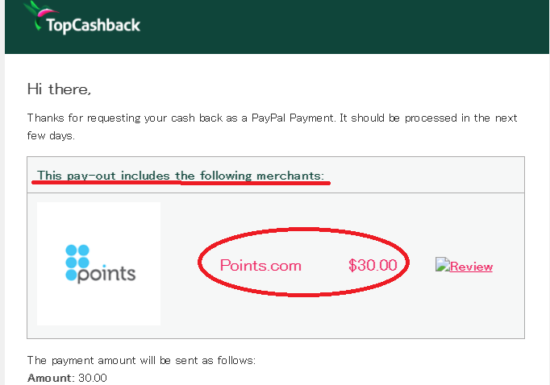
Task: Click the dark green header banner
Action: click(277, 27)
